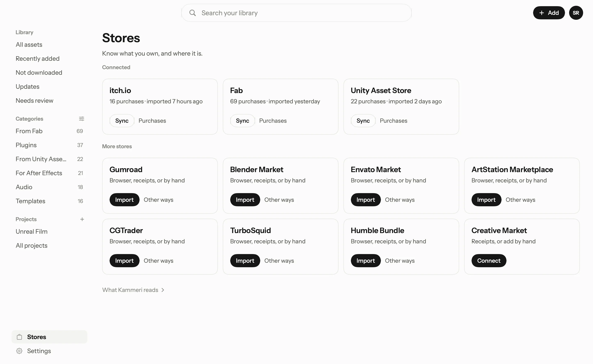
Task: View itch.io Purchases
Action: 152,121
